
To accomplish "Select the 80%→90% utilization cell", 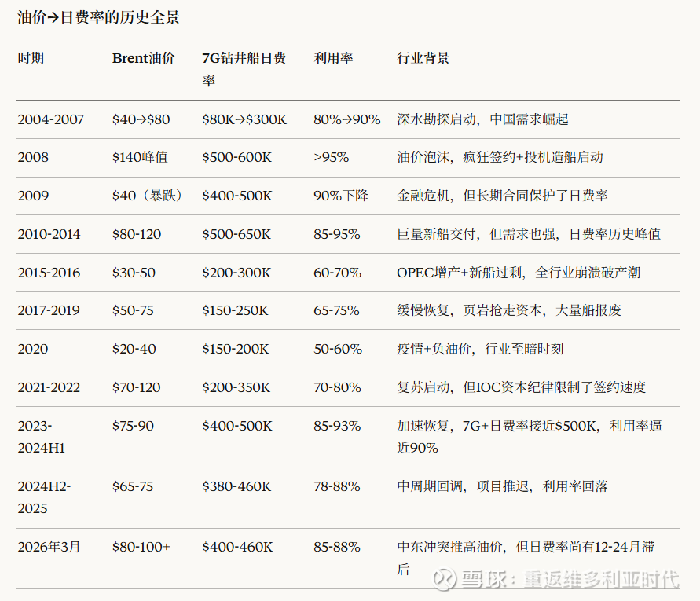I will 347,119.
